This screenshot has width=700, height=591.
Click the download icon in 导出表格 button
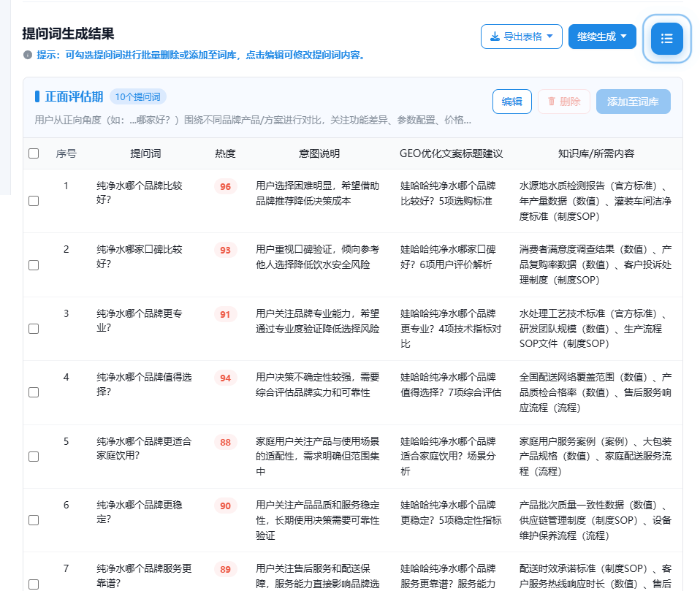(495, 37)
